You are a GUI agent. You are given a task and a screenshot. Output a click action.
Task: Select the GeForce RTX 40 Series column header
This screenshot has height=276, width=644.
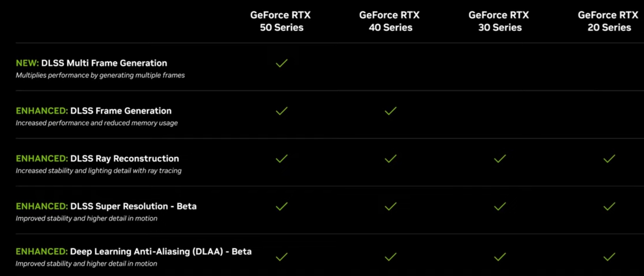tap(390, 21)
